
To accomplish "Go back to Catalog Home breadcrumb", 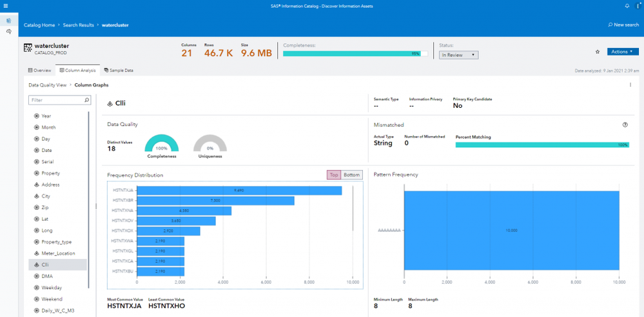I will (x=39, y=25).
